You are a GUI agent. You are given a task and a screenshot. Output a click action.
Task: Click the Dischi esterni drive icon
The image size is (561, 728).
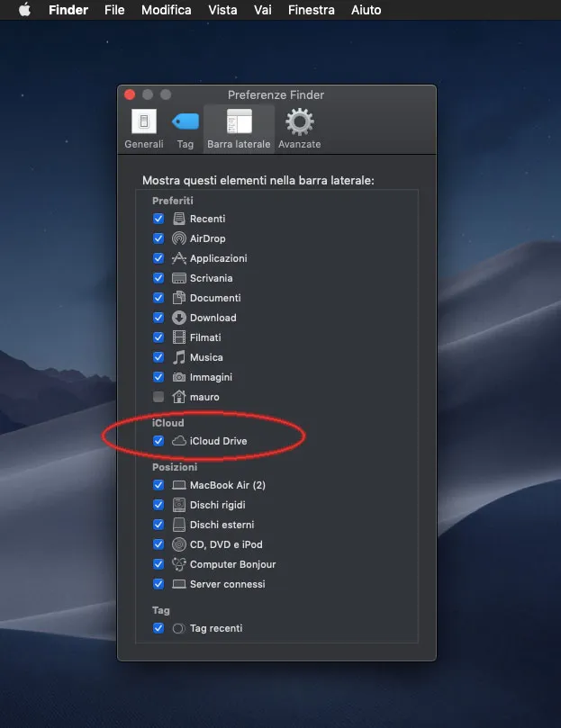pos(179,525)
